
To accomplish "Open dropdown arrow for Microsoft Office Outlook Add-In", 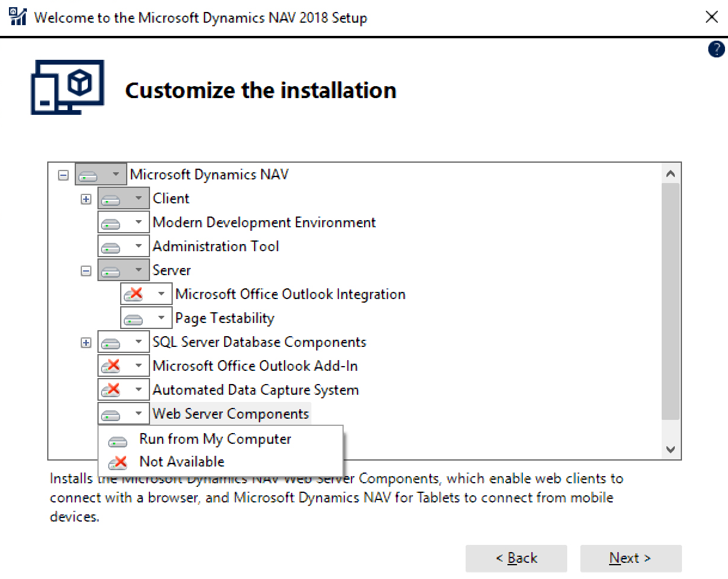I will point(139,366).
